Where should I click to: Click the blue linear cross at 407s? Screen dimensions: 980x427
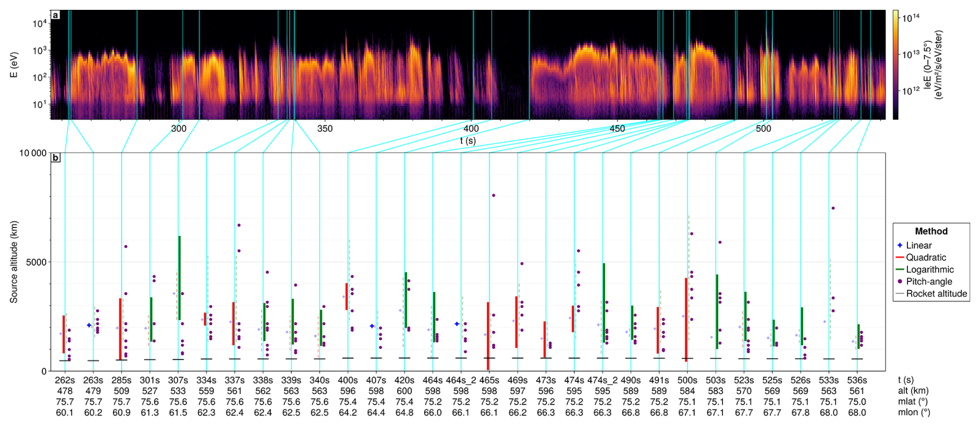pos(372,326)
